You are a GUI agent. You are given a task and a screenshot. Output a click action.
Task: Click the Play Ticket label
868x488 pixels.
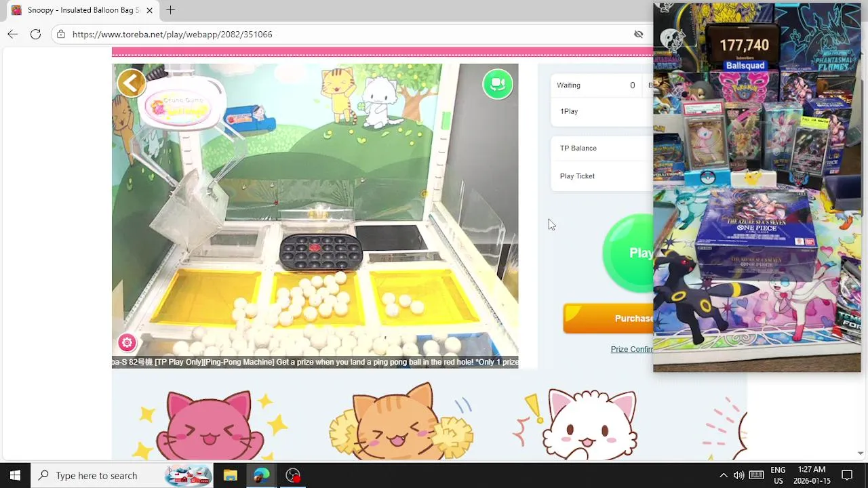click(x=577, y=176)
